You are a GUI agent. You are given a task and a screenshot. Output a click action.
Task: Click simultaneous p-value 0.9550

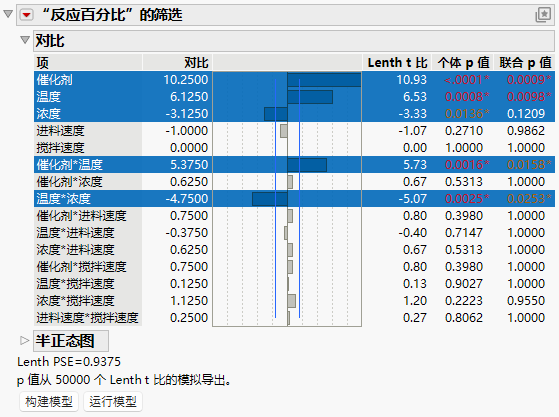526,300
